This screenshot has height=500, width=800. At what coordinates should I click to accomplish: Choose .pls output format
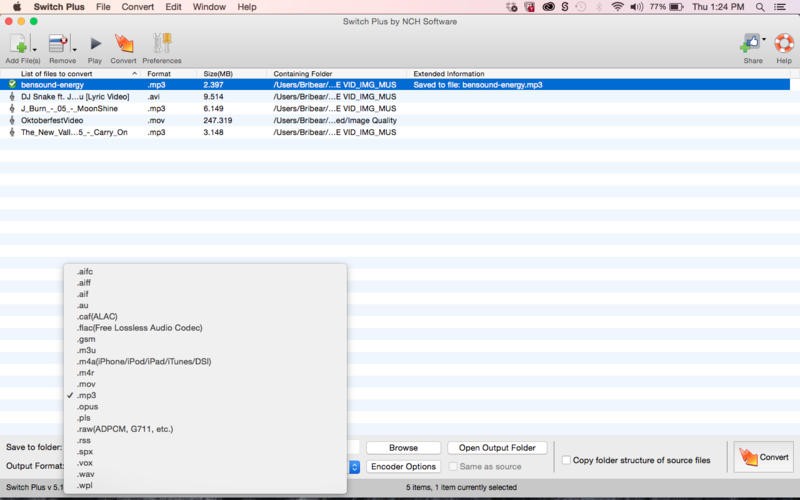click(x=205, y=418)
